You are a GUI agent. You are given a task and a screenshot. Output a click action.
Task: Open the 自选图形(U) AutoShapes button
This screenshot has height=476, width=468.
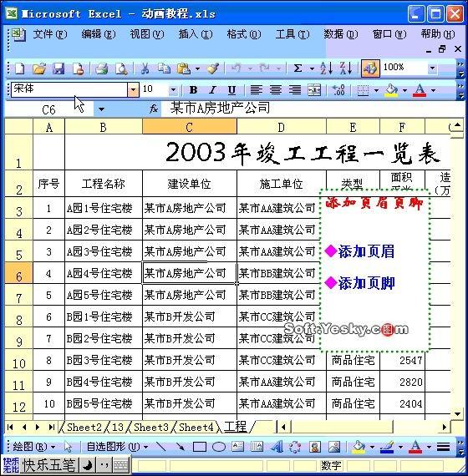click(117, 447)
